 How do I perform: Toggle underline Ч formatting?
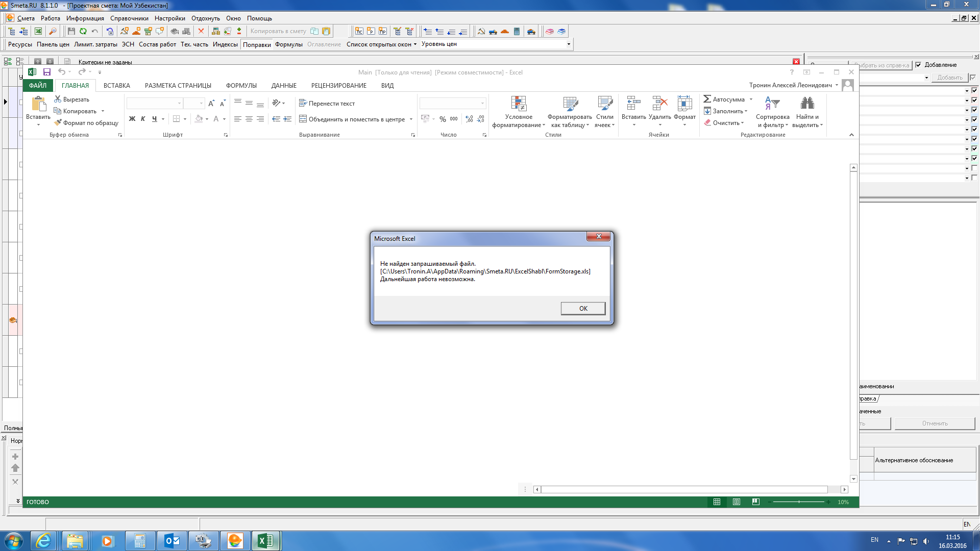click(154, 119)
